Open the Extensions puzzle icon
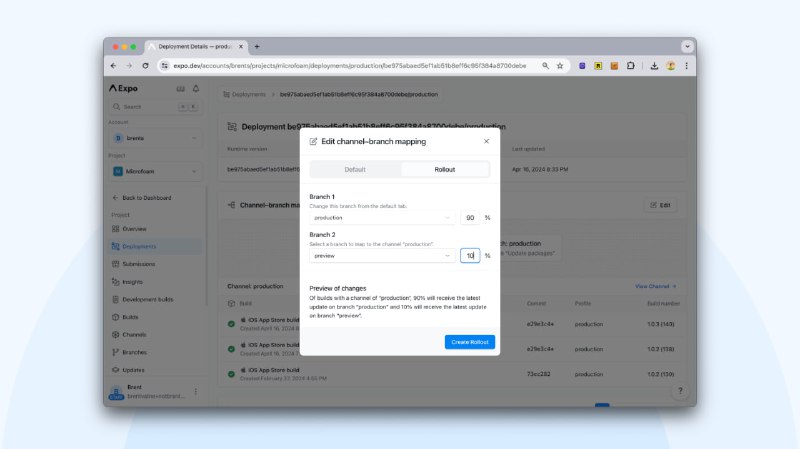Viewport: 800px width, 449px height. pos(631,66)
